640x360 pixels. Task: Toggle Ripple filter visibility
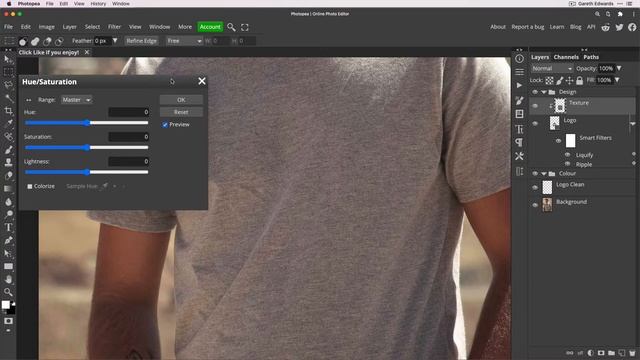pos(567,164)
